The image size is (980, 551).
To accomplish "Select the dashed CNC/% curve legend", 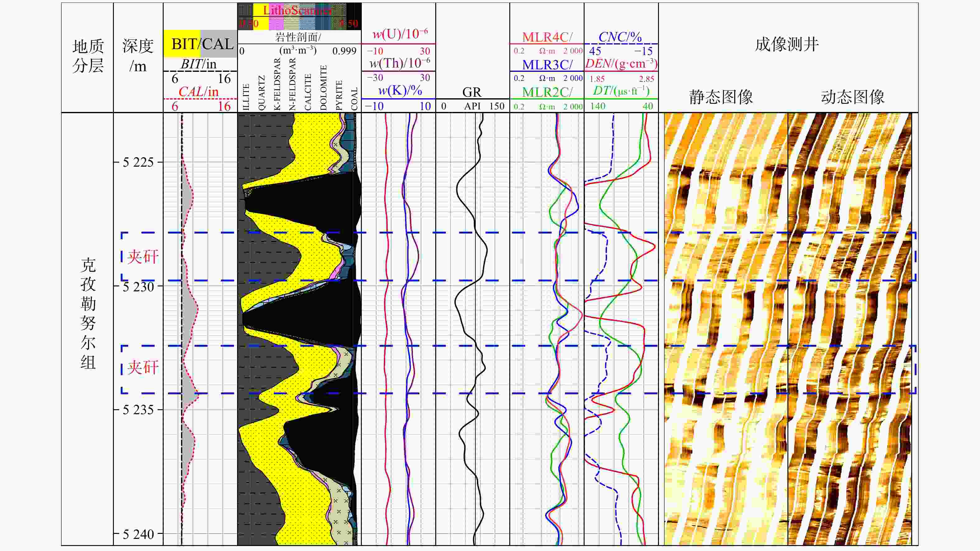I will pyautogui.click(x=620, y=37).
